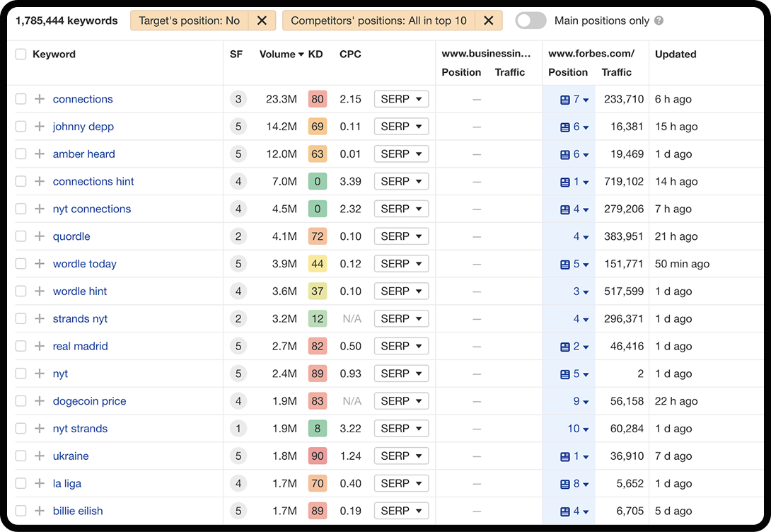Viewport: 771px width, 532px height.
Task: Click SERP features icon for 'real madrid' ranking
Action: click(x=565, y=346)
